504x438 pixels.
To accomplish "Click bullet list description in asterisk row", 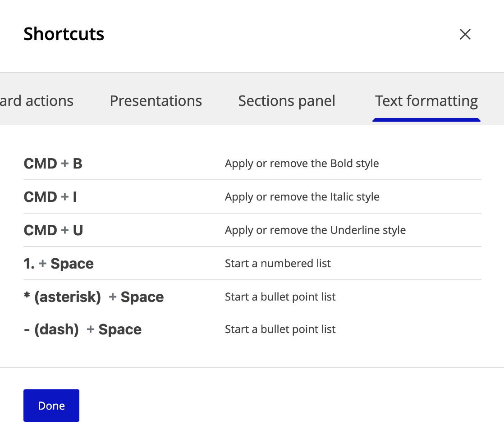I will click(x=280, y=297).
